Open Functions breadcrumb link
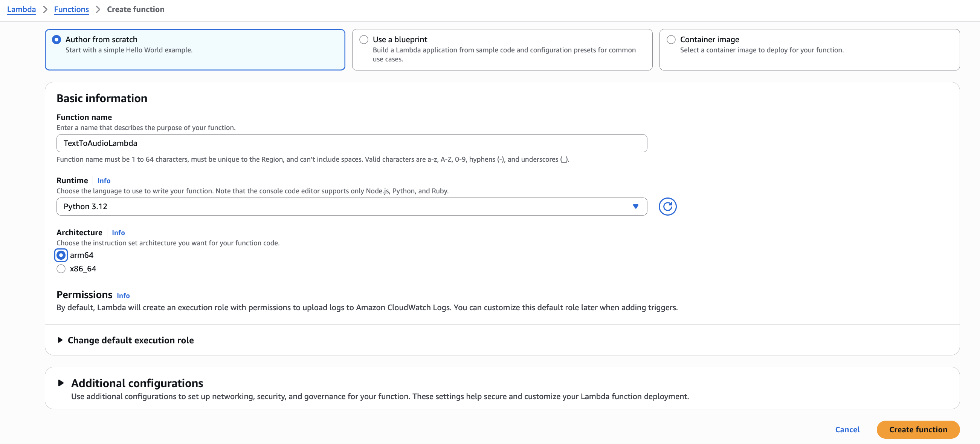This screenshot has width=980, height=444. 71,9
